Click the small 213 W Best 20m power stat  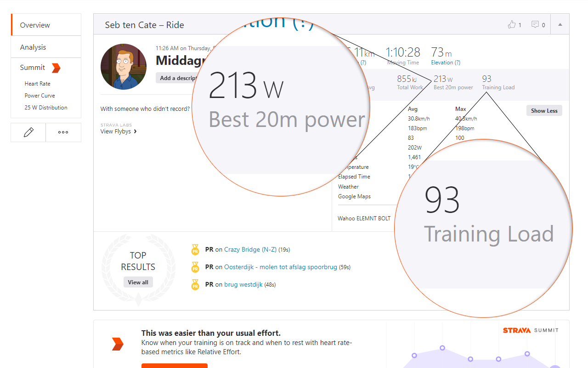[453, 82]
